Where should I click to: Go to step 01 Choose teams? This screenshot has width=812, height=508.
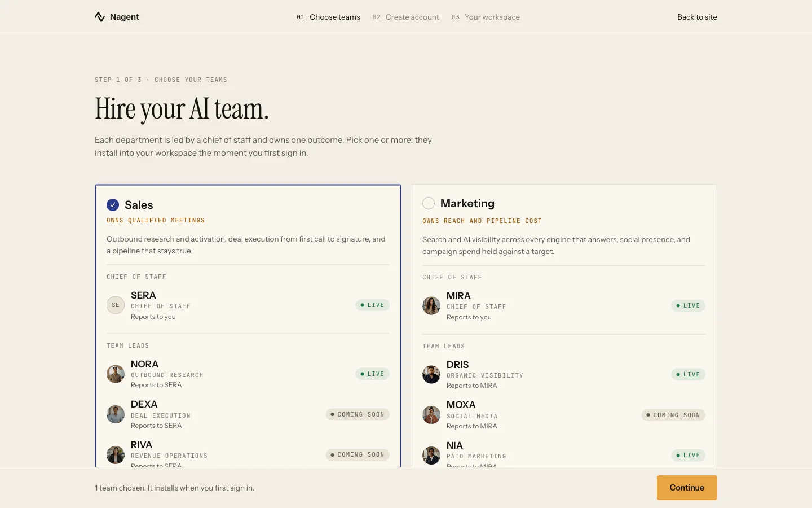pos(328,17)
